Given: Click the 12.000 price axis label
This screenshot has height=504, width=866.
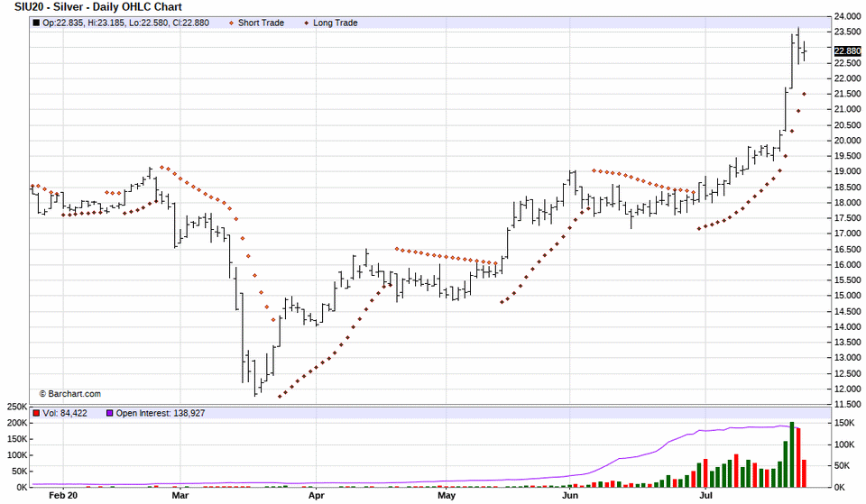Looking at the screenshot, I should coord(848,389).
